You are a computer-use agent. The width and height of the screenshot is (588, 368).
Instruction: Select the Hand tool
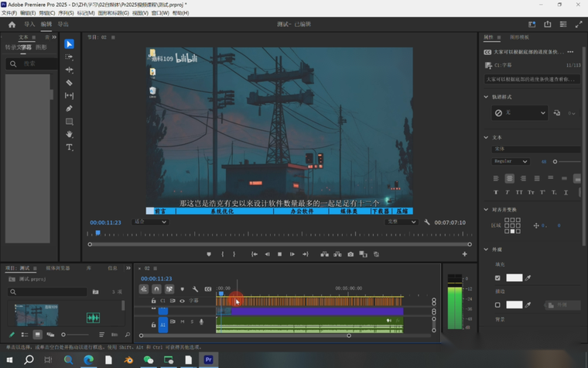[x=69, y=134]
